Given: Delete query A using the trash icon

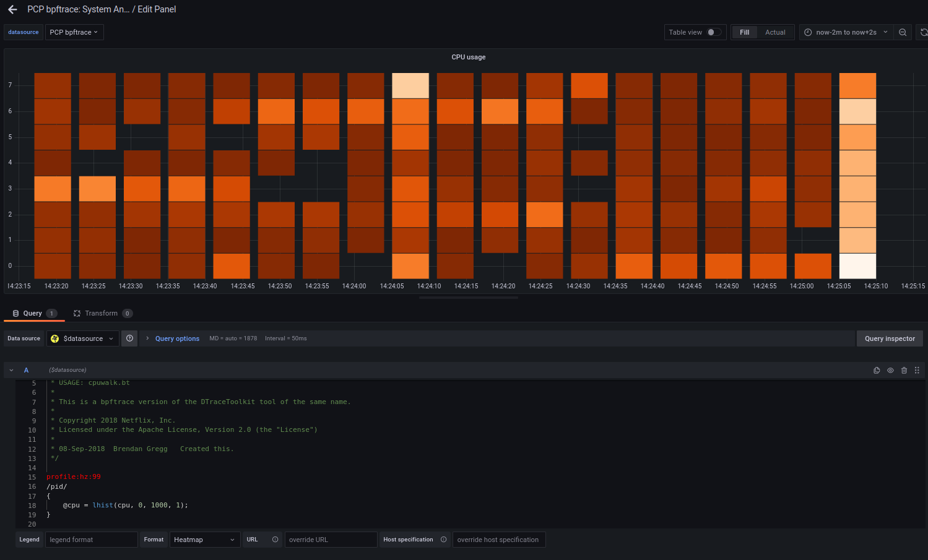Looking at the screenshot, I should (x=904, y=370).
